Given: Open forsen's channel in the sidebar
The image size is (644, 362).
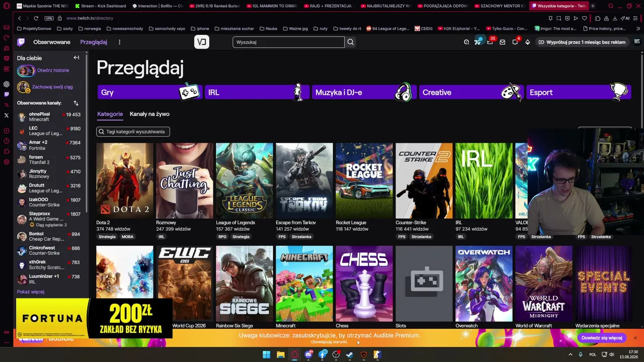Looking at the screenshot, I should pyautogui.click(x=49, y=160).
